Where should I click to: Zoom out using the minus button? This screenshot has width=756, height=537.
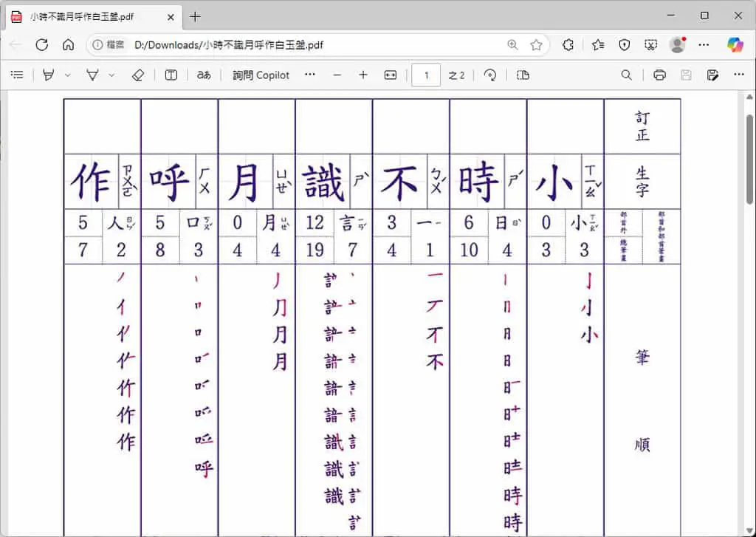coord(337,75)
